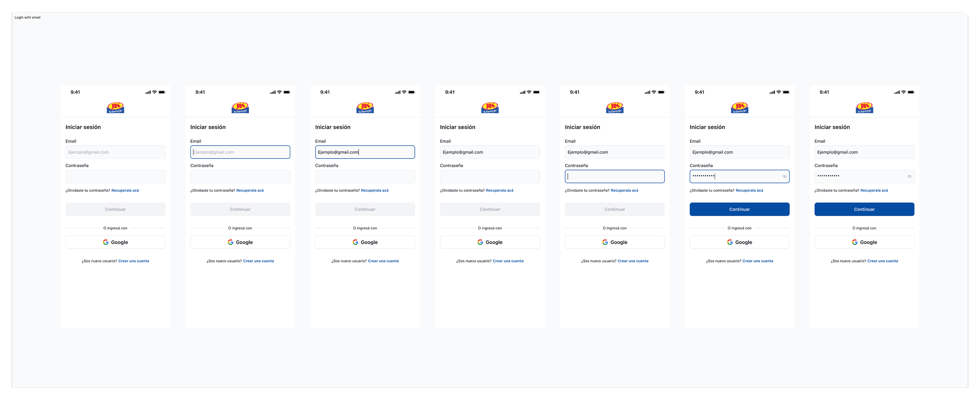Click Google sign-in button on the fourth phone screen
Viewport: 980px width, 400px height.
[490, 242]
